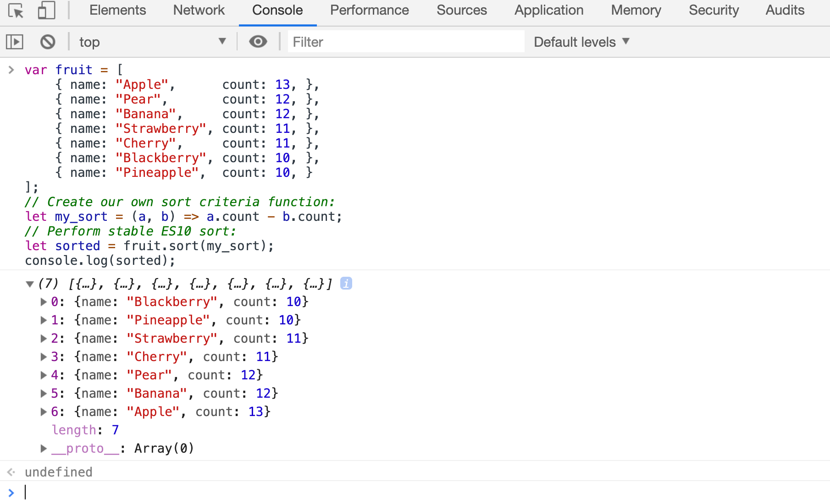Image resolution: width=830 pixels, height=504 pixels.
Task: Open the Security tab
Action: pos(714,10)
